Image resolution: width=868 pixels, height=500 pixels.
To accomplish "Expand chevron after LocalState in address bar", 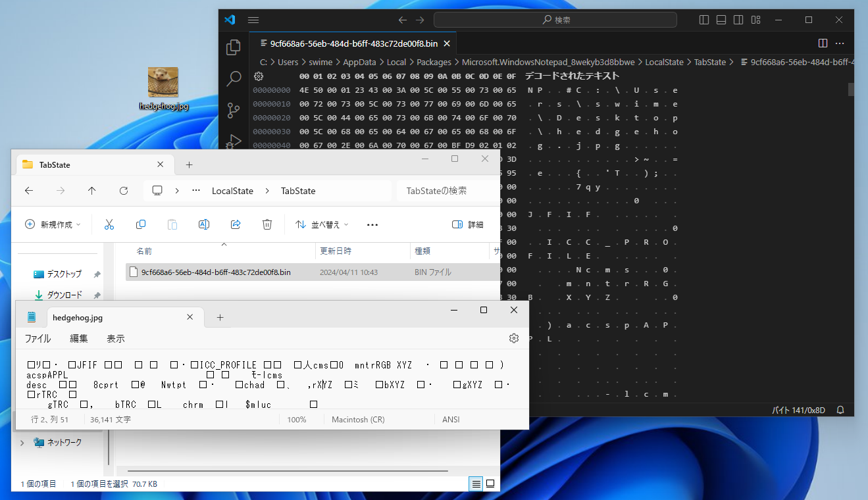I will [267, 191].
